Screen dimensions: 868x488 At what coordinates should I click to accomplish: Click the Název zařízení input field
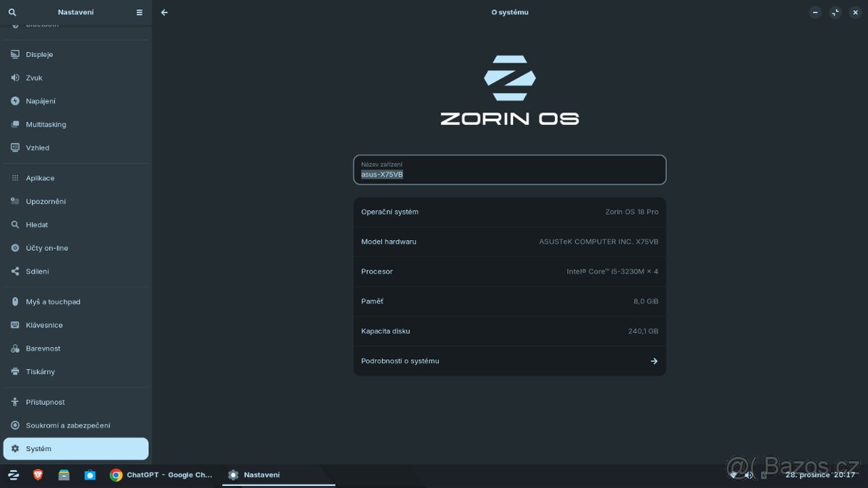(x=510, y=170)
